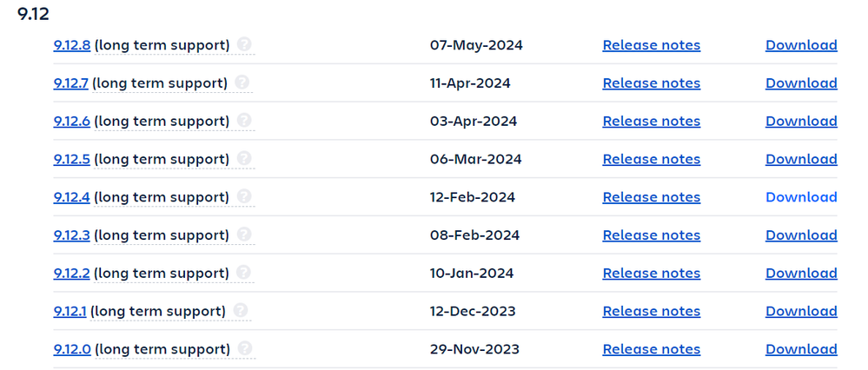Click the 9.12.5 version number link
868x370 pixels.
coord(72,159)
